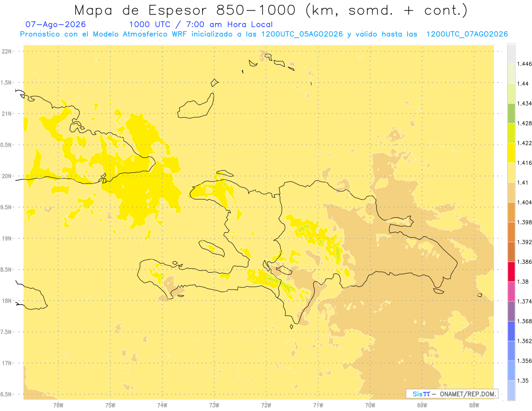
Task: Click the longitude axis label '72W'
Action: pyautogui.click(x=266, y=405)
